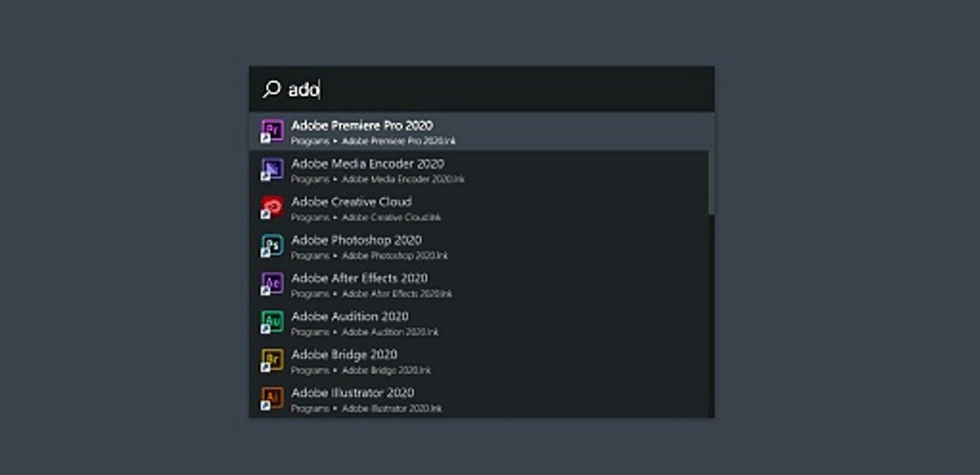Open the Adobe Illustrator 2020 Ai icon
Image resolution: width=980 pixels, height=475 pixels.
tap(272, 399)
